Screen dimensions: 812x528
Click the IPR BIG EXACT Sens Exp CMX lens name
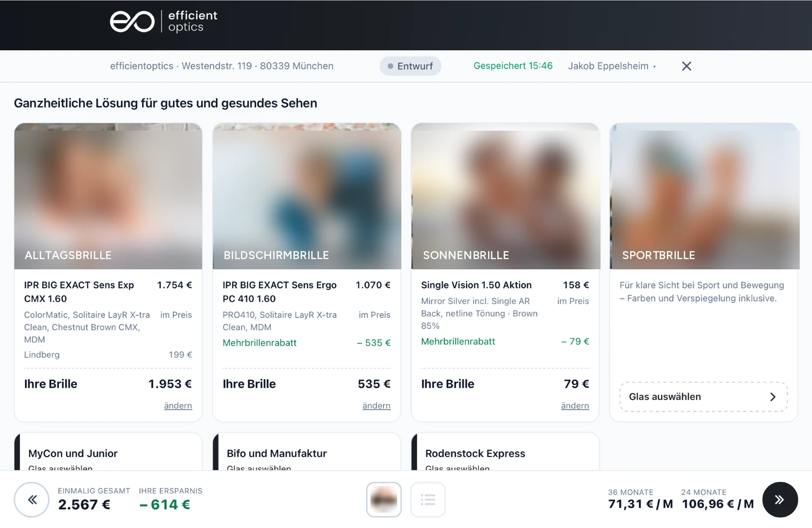[x=79, y=292]
